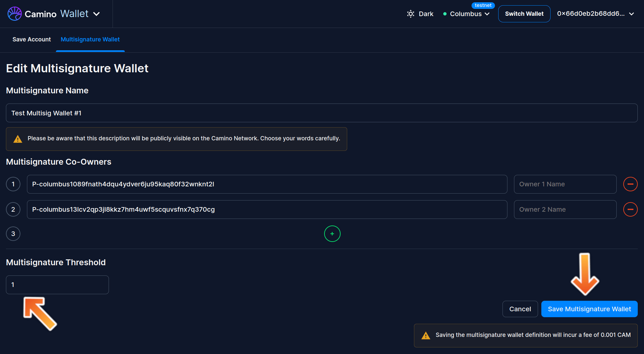Select the Multisignature Wallet tab
Image resolution: width=644 pixels, height=354 pixels.
tap(90, 39)
